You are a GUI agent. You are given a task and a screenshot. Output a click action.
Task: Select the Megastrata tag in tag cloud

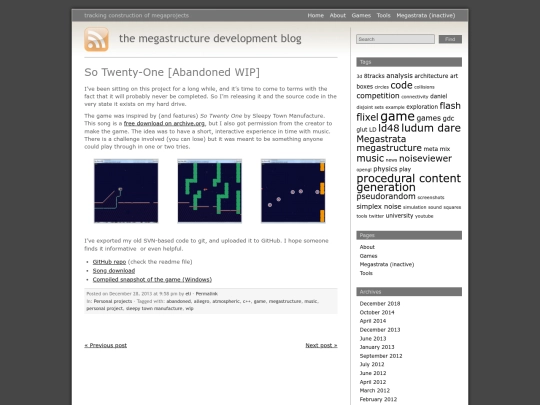[x=381, y=139]
